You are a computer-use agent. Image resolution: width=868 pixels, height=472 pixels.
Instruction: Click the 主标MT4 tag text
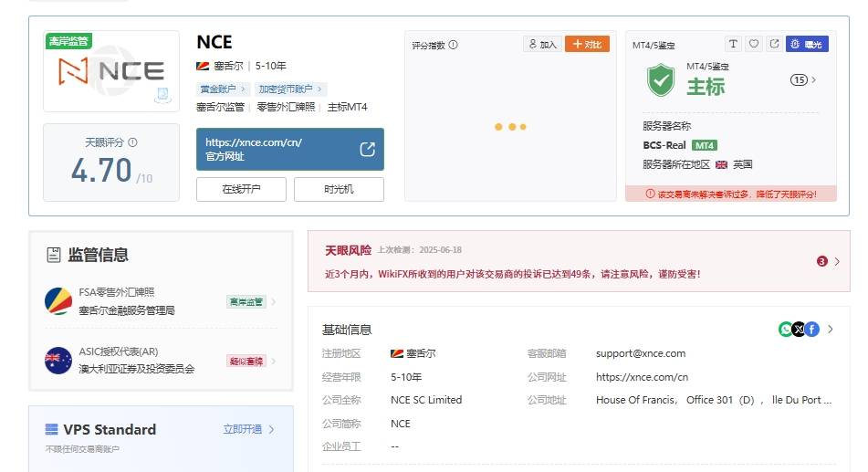pyautogui.click(x=348, y=107)
